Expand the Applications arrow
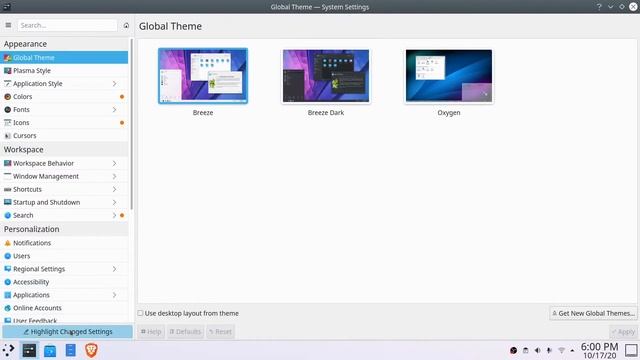The image size is (640, 360). (x=114, y=295)
